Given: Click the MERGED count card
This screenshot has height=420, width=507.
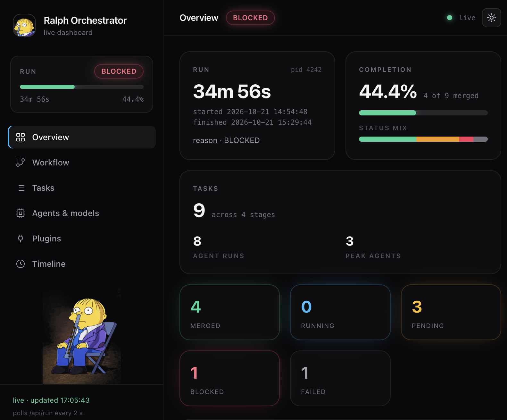Looking at the screenshot, I should click(x=230, y=312).
